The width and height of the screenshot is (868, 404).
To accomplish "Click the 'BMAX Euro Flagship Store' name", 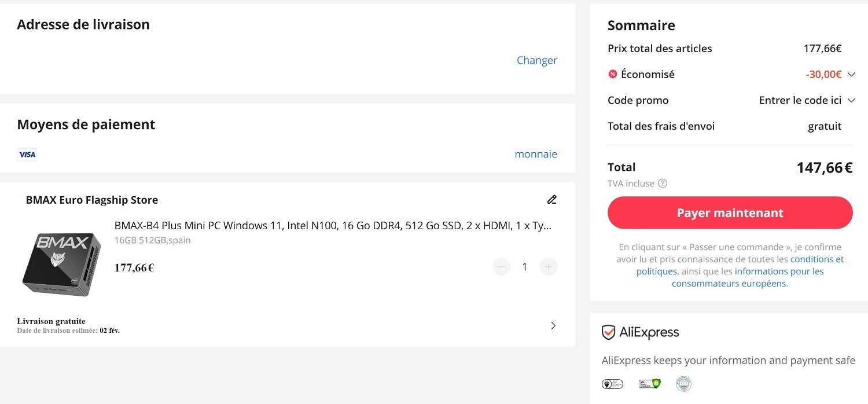I will [x=92, y=200].
